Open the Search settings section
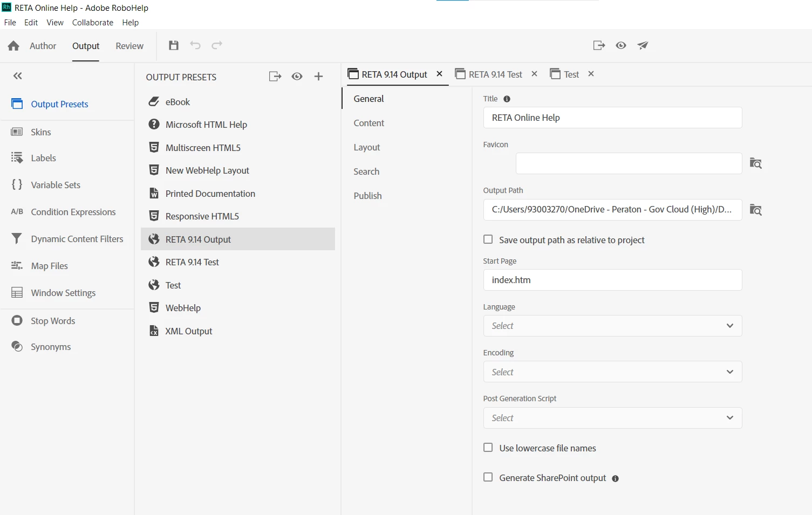 pyautogui.click(x=366, y=171)
